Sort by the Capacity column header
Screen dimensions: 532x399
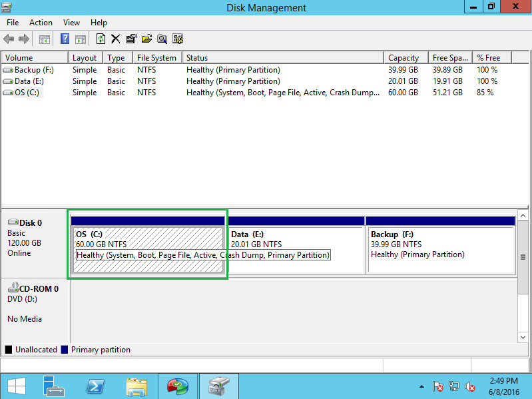(406, 58)
